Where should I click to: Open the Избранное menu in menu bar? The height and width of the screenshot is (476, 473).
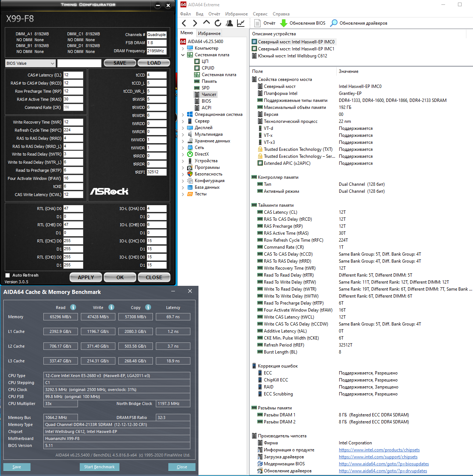tap(237, 14)
